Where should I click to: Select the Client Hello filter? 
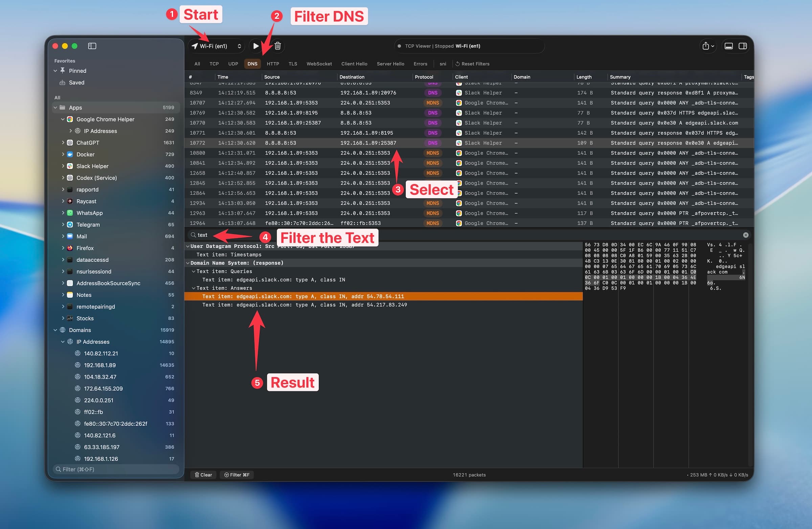point(354,64)
